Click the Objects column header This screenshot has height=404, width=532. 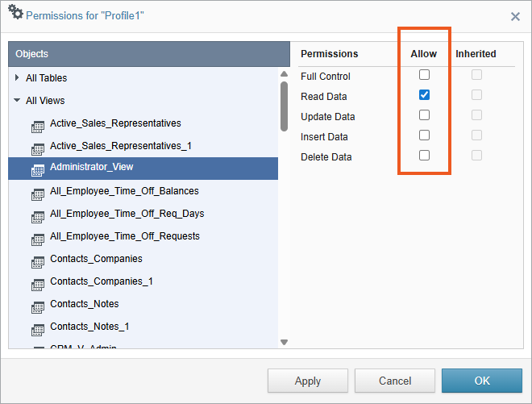[x=149, y=54]
